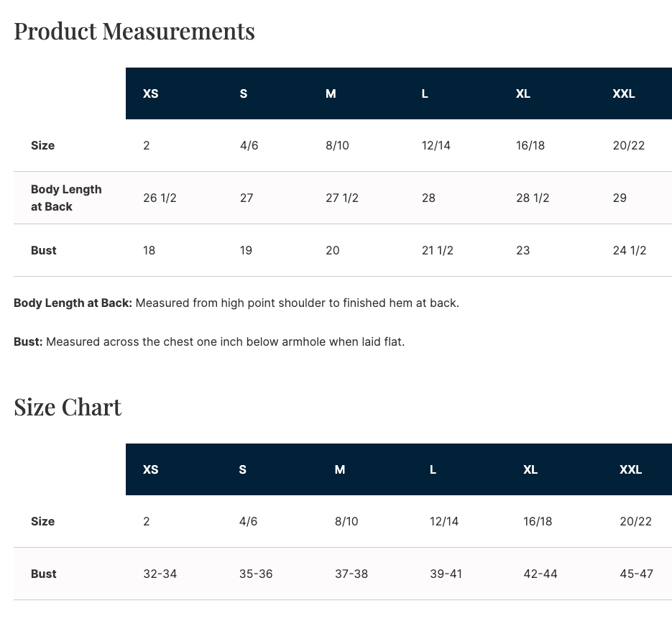Click the 37-38 bust range value

coord(351,574)
